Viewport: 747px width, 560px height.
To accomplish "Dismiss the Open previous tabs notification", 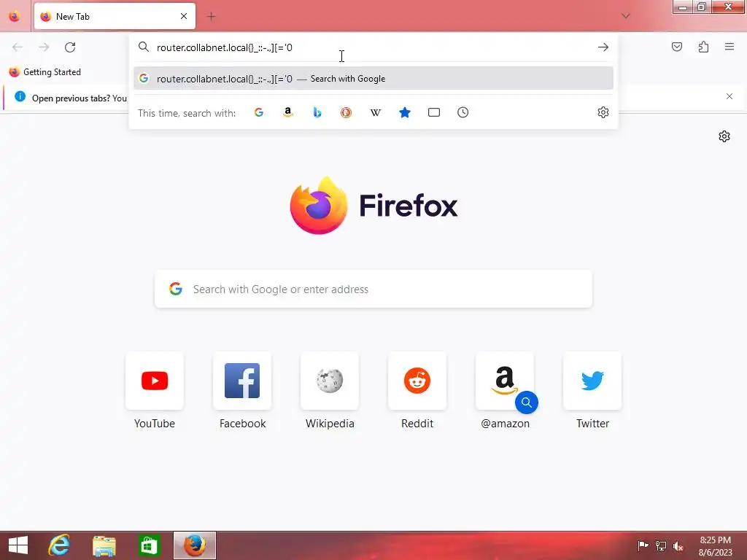I will [x=729, y=96].
